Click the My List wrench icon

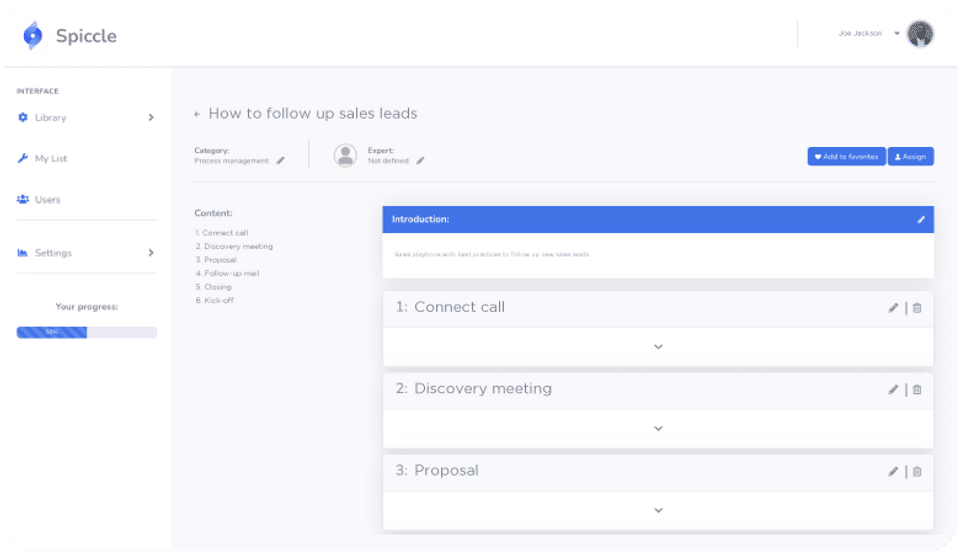pyautogui.click(x=23, y=158)
